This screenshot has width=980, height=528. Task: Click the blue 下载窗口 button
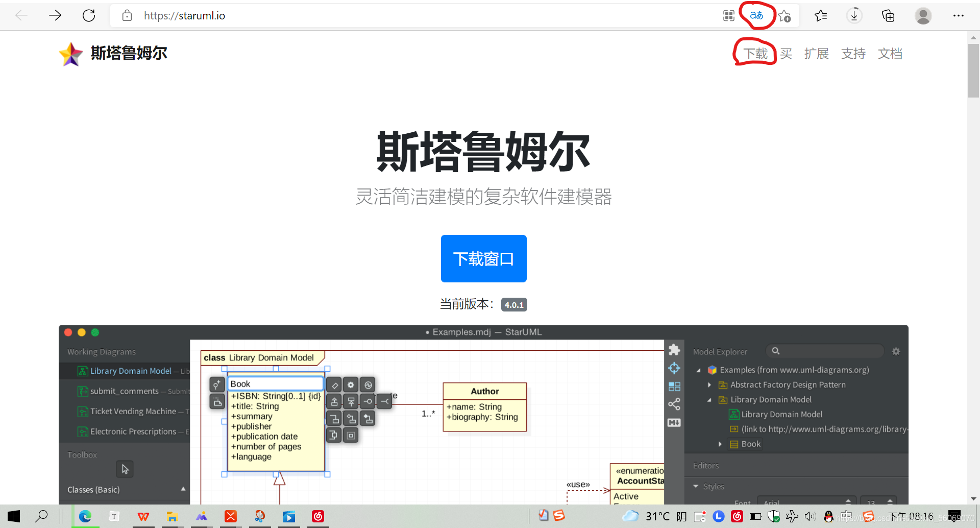[x=483, y=258]
